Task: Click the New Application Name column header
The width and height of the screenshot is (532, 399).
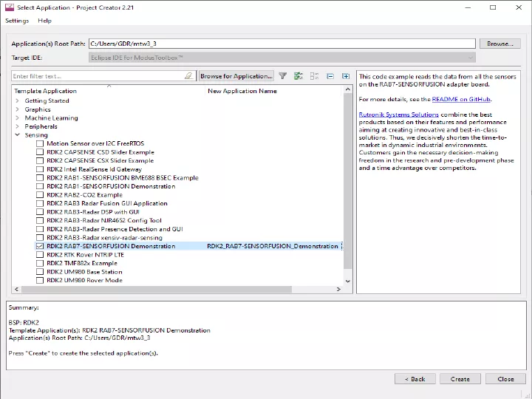Action: 274,91
